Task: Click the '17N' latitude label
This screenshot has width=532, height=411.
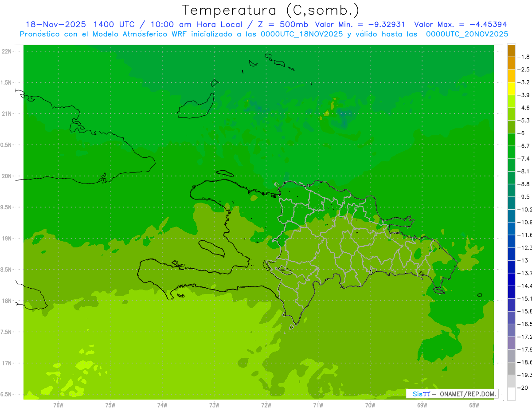Action: [x=7, y=363]
